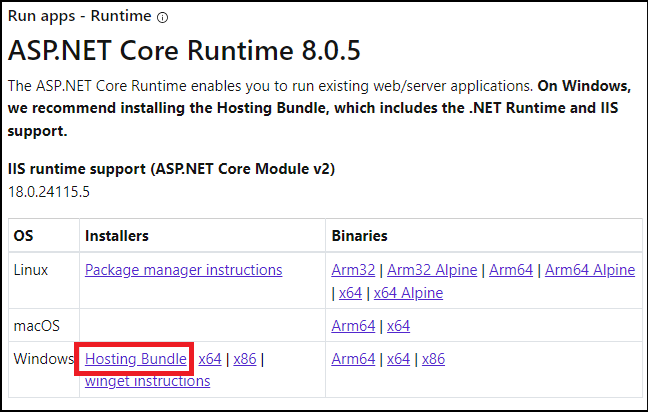Choose the Linux Arm64 Alpine binary
Viewport: 648px width, 412px height.
(x=590, y=270)
